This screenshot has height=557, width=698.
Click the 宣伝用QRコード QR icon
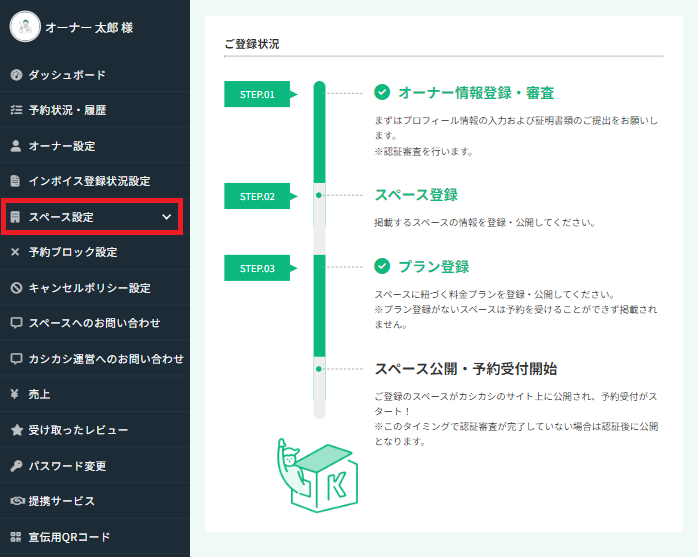point(16,537)
